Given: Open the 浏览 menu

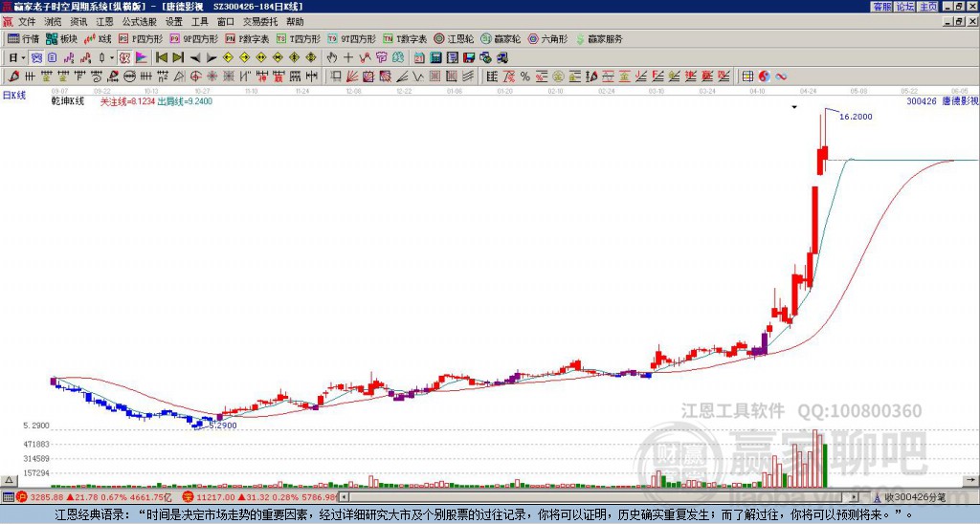Looking at the screenshot, I should tap(53, 22).
